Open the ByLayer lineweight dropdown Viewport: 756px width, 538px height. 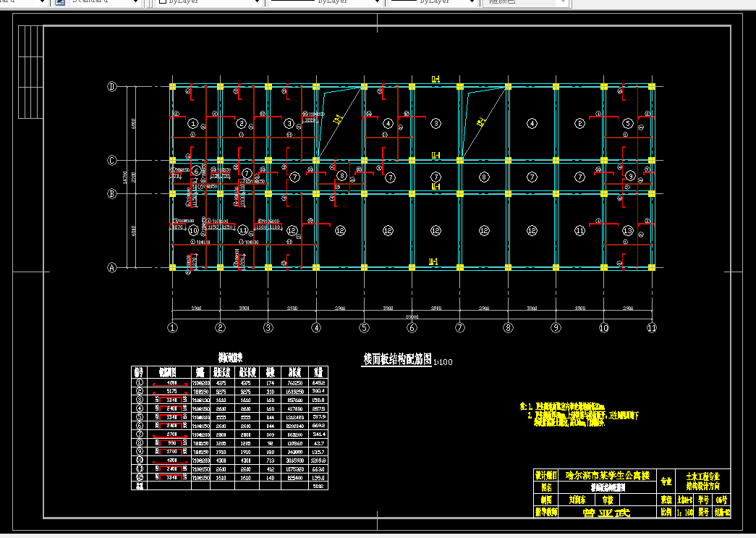[431, 2]
